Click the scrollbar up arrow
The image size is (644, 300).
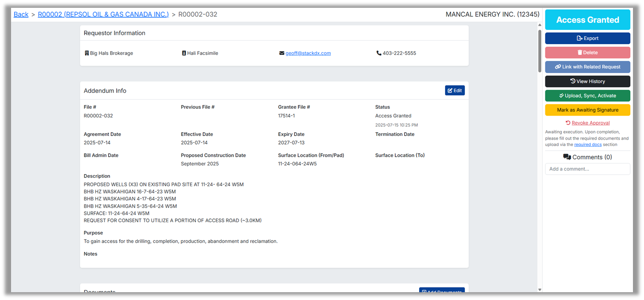coord(539,25)
